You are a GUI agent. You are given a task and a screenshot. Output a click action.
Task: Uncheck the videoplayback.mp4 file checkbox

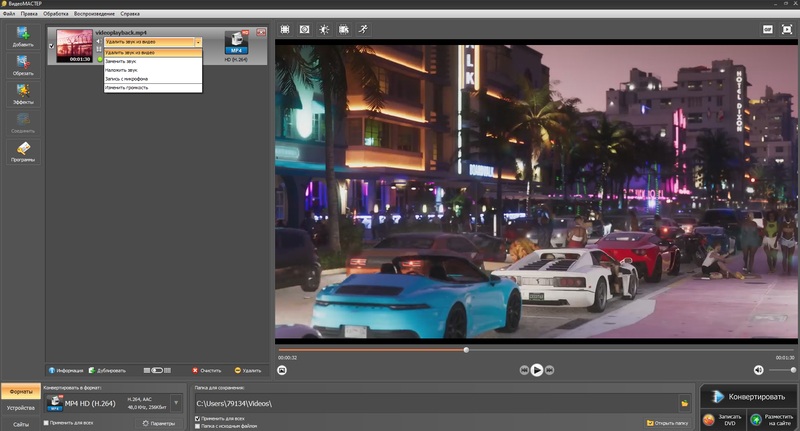coord(52,46)
